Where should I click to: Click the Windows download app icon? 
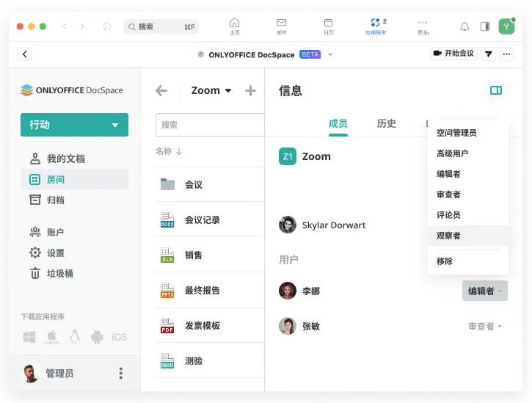(29, 337)
